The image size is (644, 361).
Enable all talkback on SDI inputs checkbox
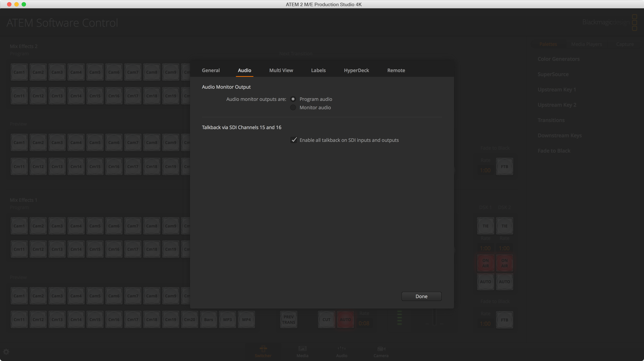coord(294,140)
